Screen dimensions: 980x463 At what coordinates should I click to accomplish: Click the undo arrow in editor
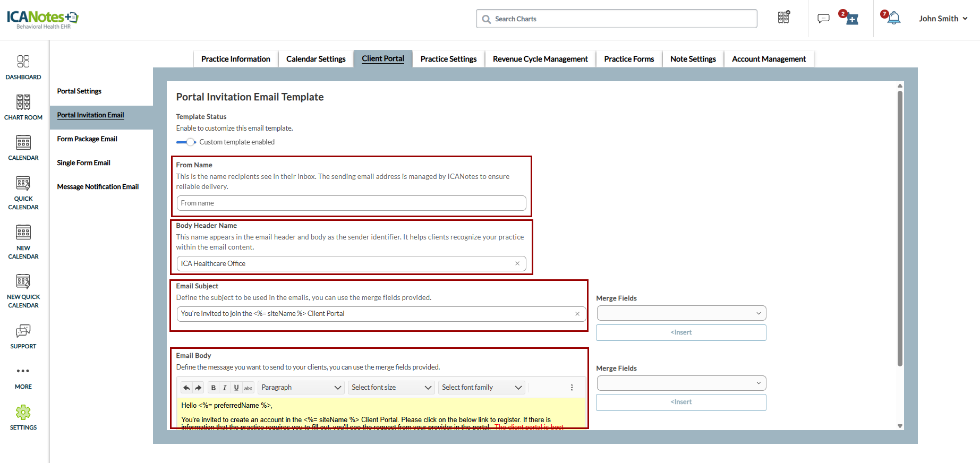[186, 388]
